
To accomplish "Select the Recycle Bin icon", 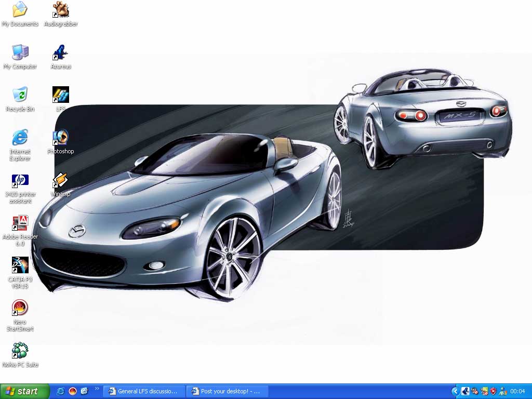I will [x=20, y=99].
